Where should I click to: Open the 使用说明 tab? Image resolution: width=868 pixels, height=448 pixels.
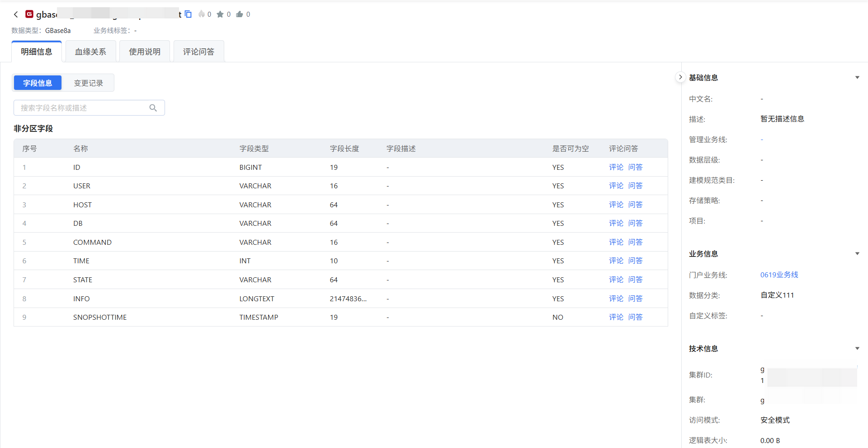[145, 52]
